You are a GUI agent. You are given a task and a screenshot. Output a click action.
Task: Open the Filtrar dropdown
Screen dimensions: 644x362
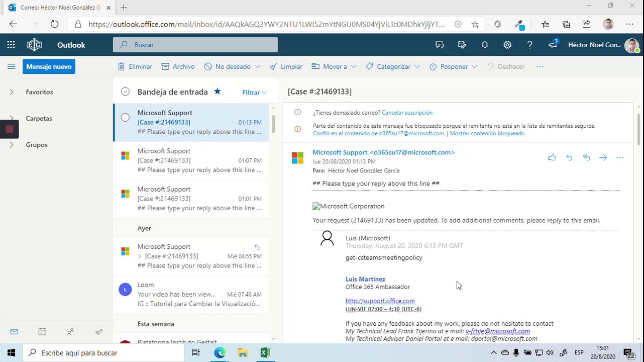254,93
